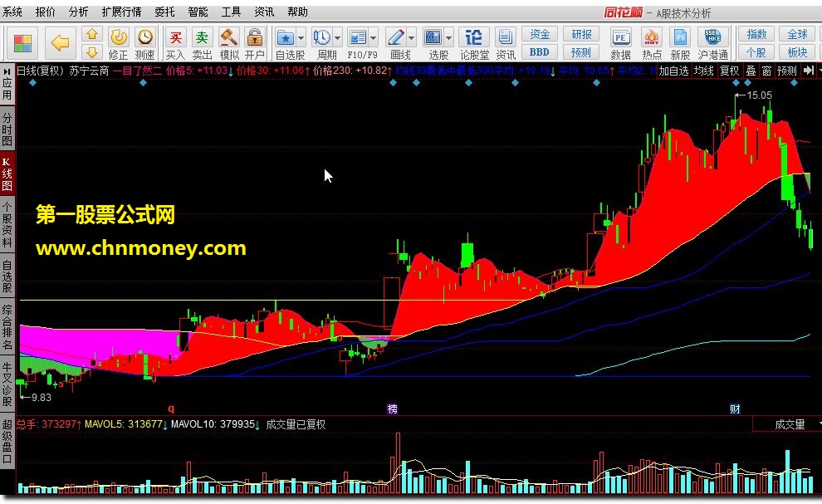Switch to the 牛叉诊股 sidebar tab
Image resolution: width=822 pixels, height=504 pixels.
coord(7,385)
